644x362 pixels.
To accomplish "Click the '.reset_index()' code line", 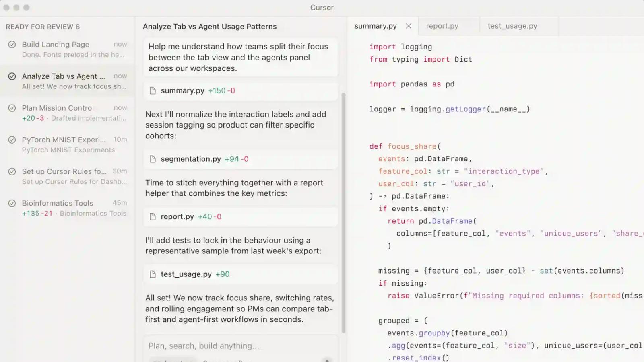I will (419, 358).
